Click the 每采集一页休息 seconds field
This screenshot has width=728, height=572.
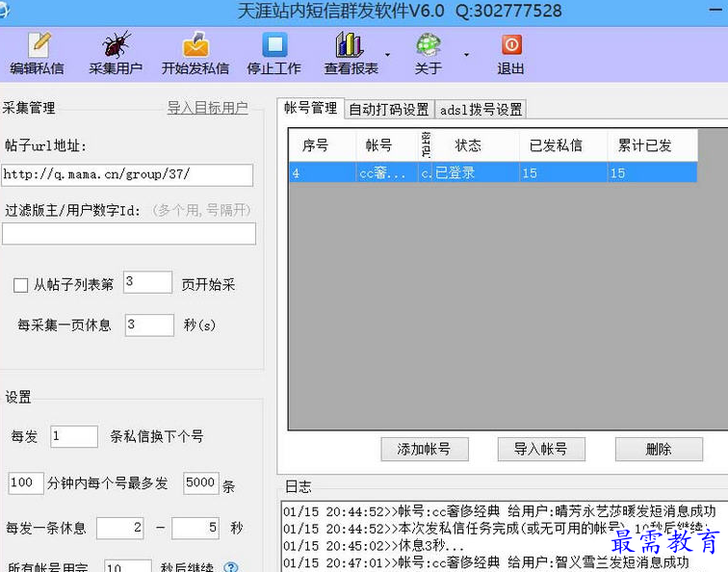149,325
